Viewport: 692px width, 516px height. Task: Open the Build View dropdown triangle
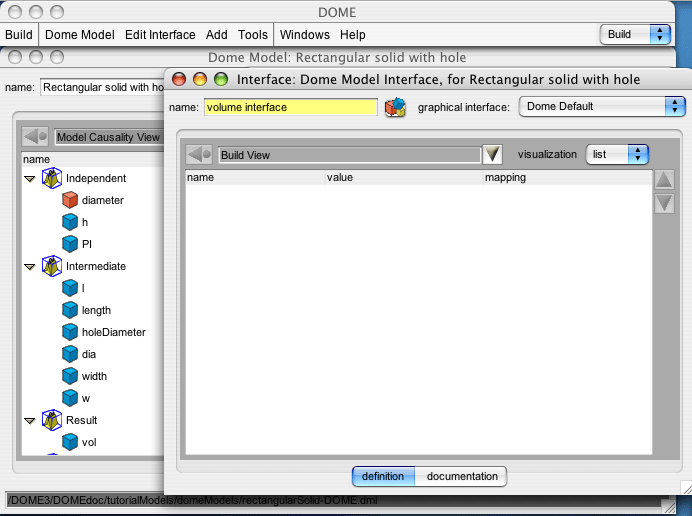[x=493, y=154]
